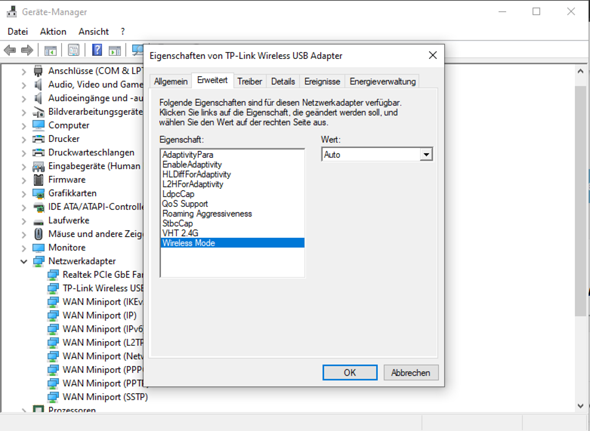This screenshot has height=431, width=590.
Task: Select the Firmware chip icon
Action: coord(38,180)
